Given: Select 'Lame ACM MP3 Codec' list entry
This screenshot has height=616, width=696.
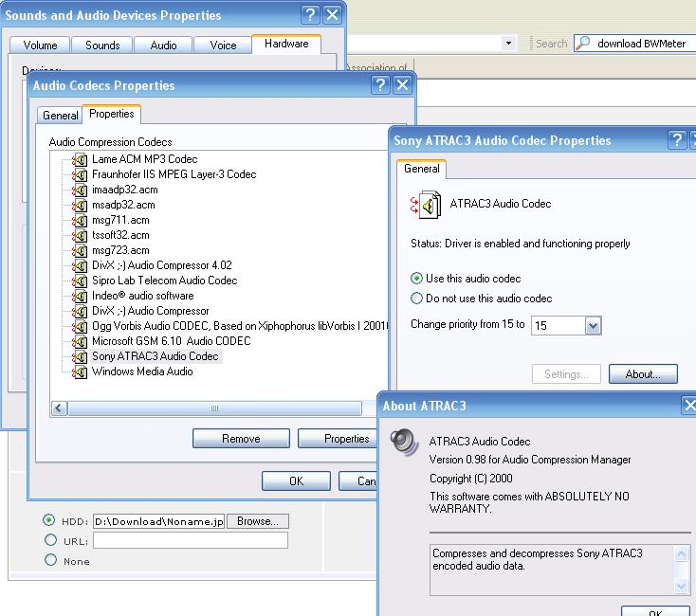Looking at the screenshot, I should point(145,159).
